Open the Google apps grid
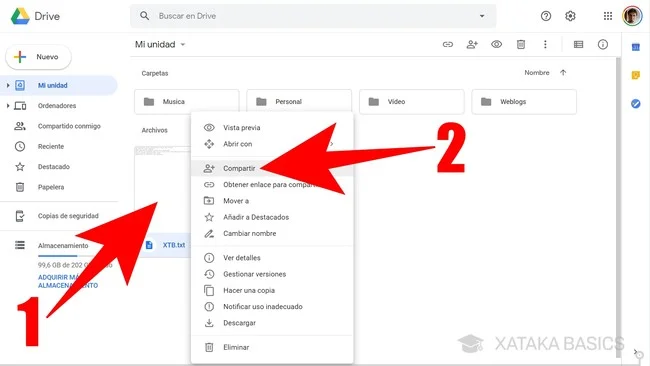The height and width of the screenshot is (366, 650). click(608, 16)
